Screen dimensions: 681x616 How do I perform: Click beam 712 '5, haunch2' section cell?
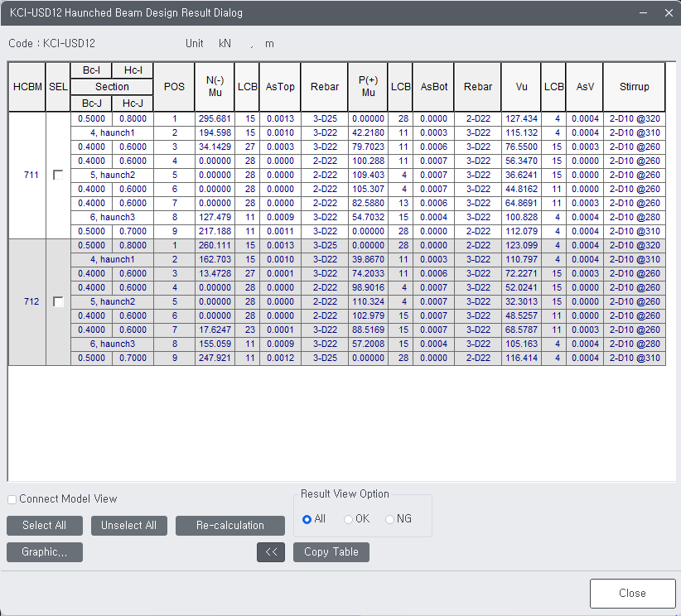[112, 301]
